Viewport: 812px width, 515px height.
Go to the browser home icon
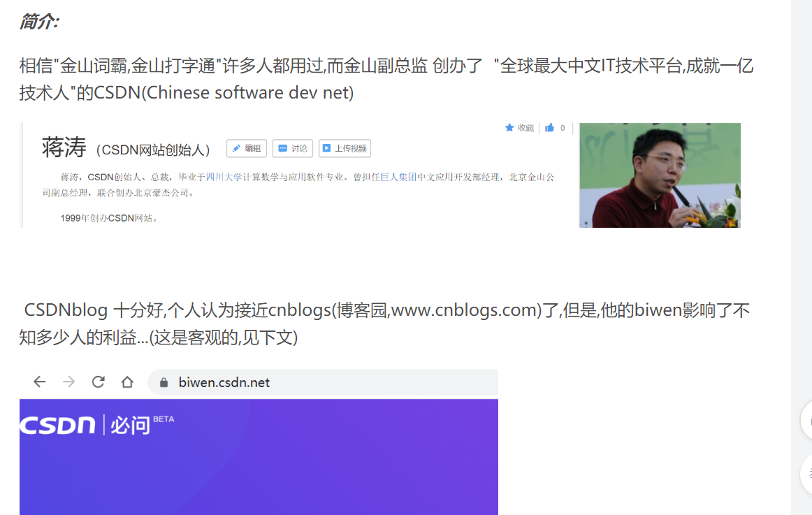pyautogui.click(x=127, y=382)
